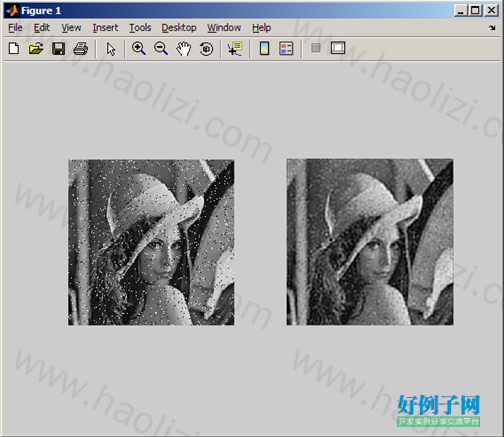504x437 pixels.
Task: Toggle the Edit Plot arrow tool
Action: click(111, 49)
